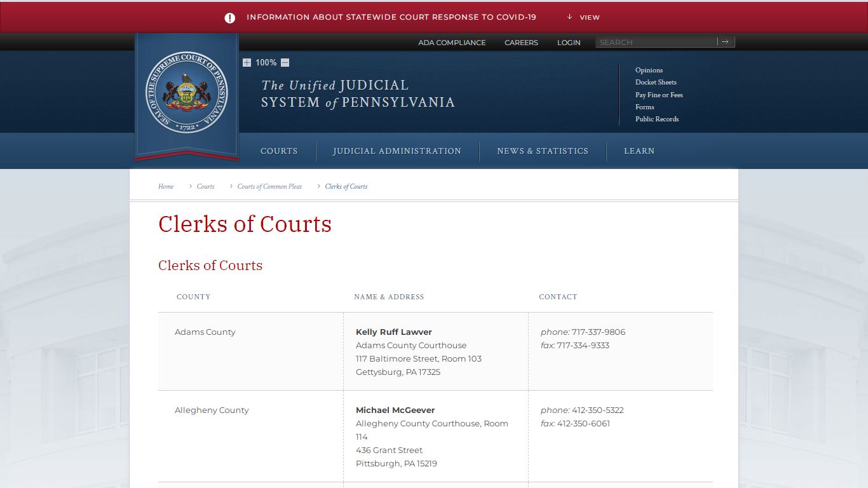The width and height of the screenshot is (868, 488).
Task: Click address line Pittsburgh, PA 15219
Action: (397, 463)
